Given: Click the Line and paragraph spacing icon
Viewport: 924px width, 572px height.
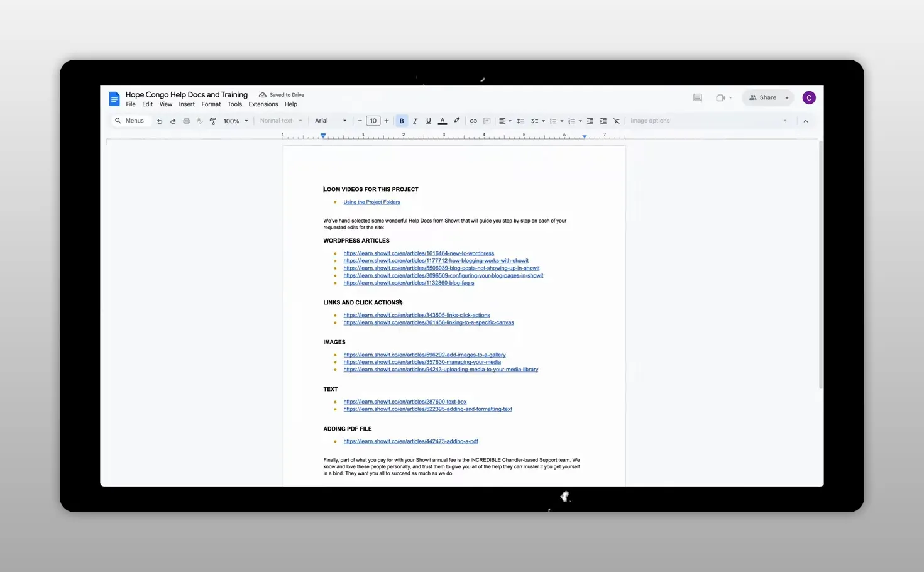Looking at the screenshot, I should pyautogui.click(x=520, y=121).
